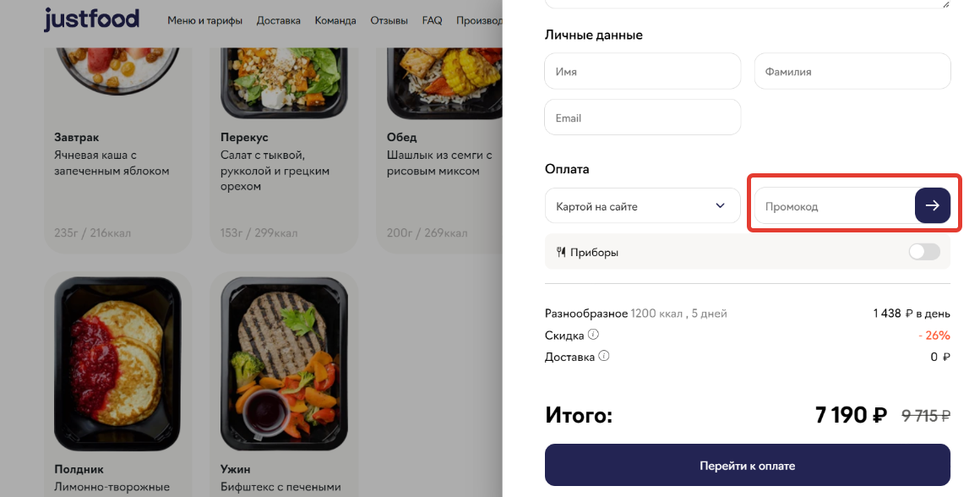Click the justfood logo

(x=91, y=19)
